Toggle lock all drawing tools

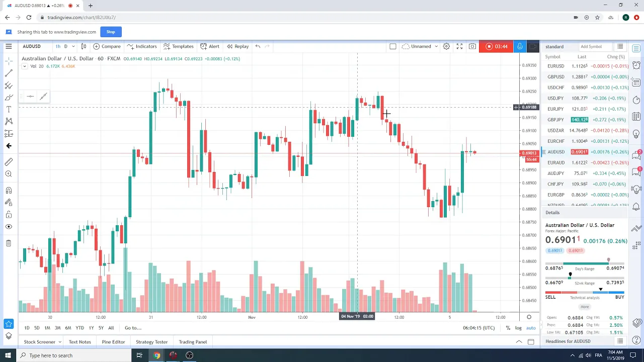(9, 214)
